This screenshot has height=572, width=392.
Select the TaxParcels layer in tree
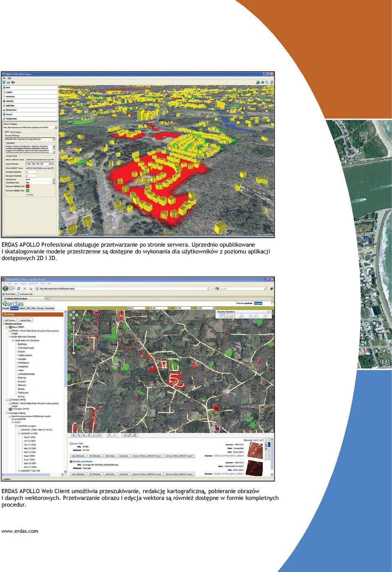coord(23,393)
